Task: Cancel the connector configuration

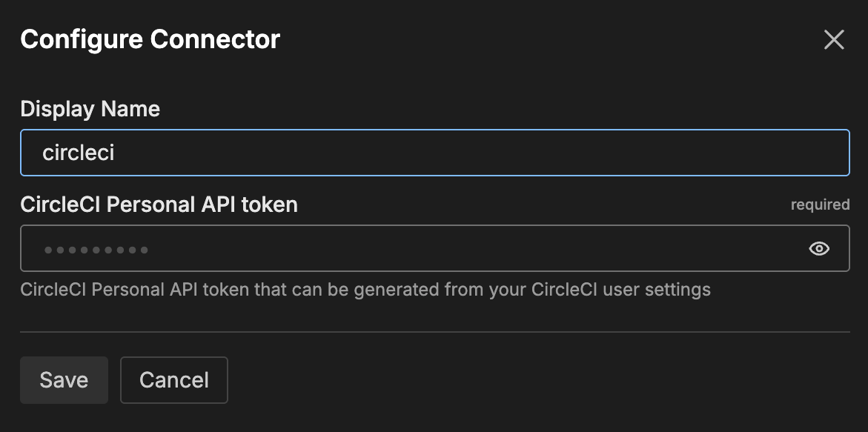Action: point(174,380)
